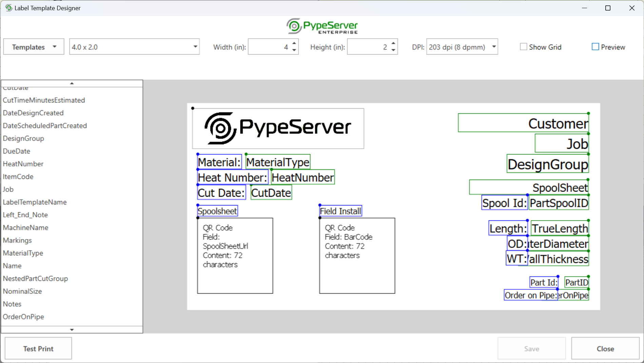Select the 'Spool Id:' static label on canvas
The image size is (644, 363).
[x=505, y=203]
